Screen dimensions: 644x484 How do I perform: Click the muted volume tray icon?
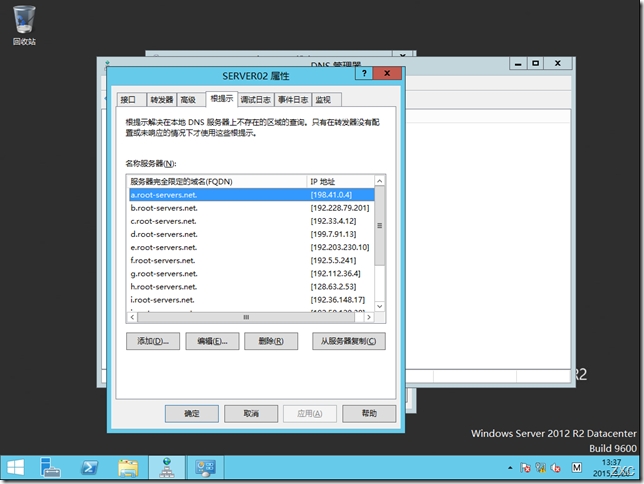(556, 468)
